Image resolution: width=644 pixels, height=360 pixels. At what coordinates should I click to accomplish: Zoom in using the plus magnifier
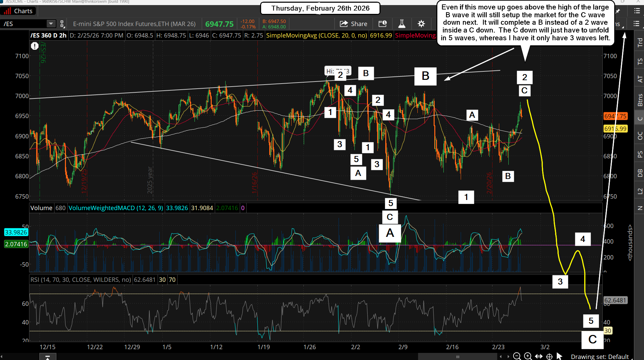(528, 356)
